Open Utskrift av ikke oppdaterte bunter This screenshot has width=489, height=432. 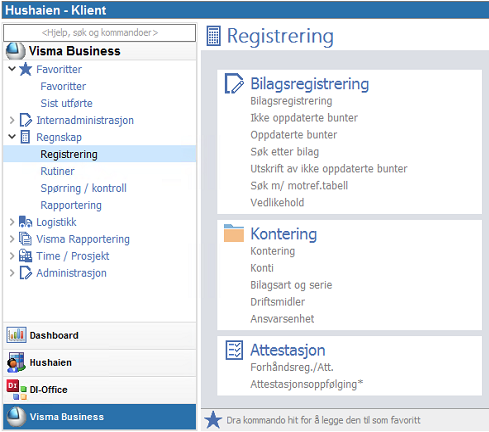click(x=329, y=169)
